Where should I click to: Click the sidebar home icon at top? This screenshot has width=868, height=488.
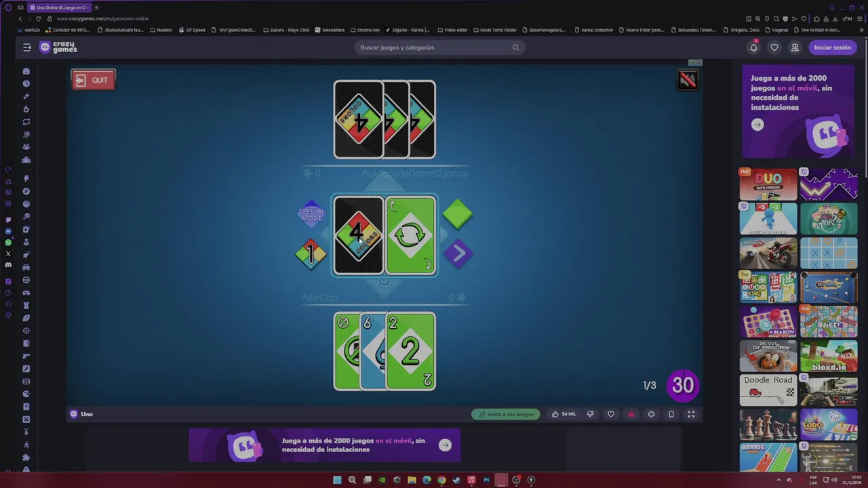coord(26,71)
